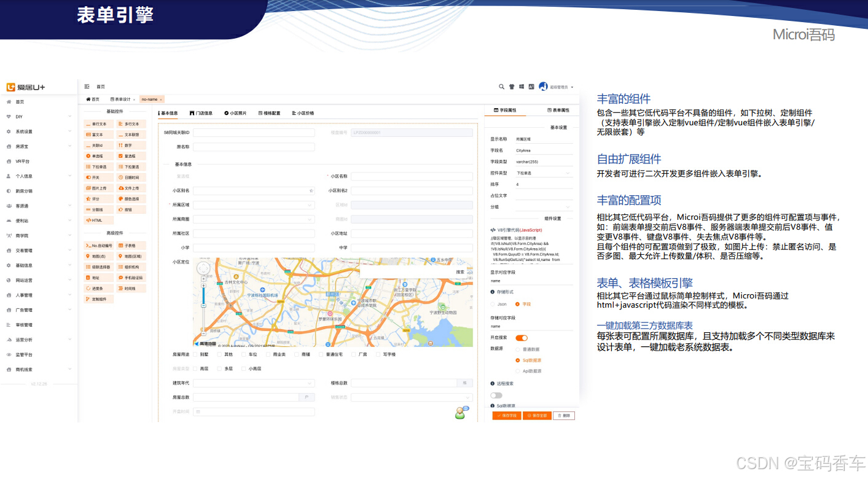
Task: Click the 保存全部 button
Action: [537, 416]
